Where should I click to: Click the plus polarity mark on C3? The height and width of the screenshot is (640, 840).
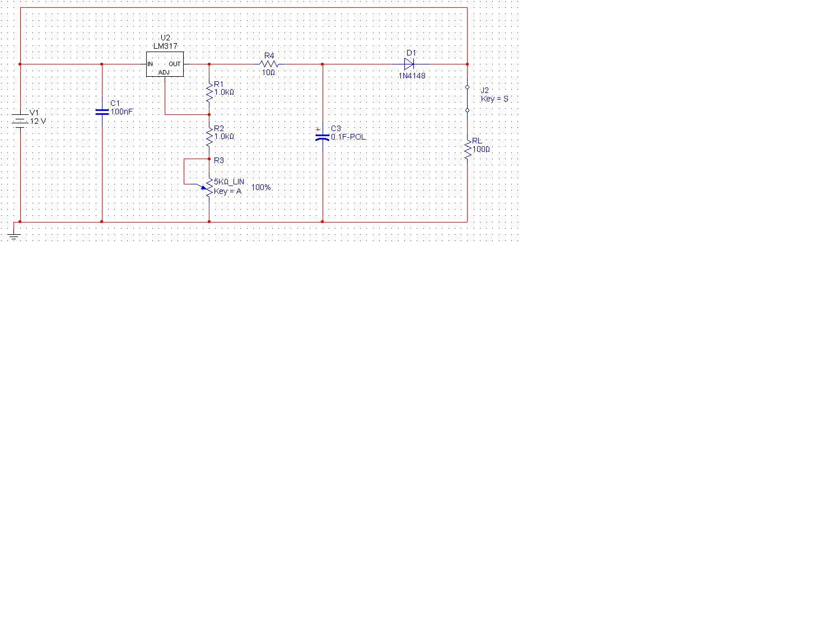(318, 129)
